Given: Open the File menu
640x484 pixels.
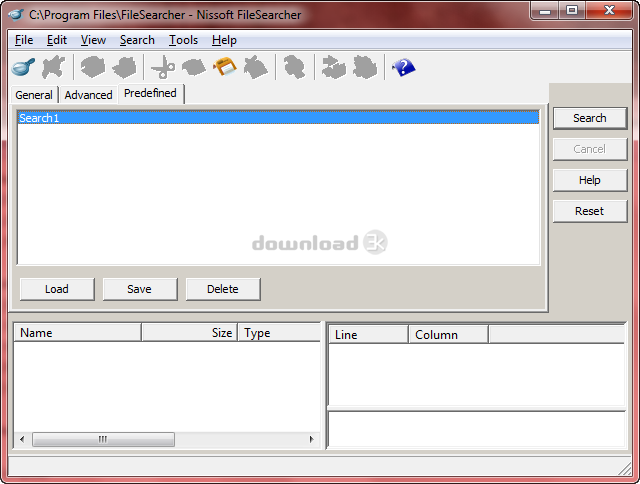Looking at the screenshot, I should tap(24, 40).
